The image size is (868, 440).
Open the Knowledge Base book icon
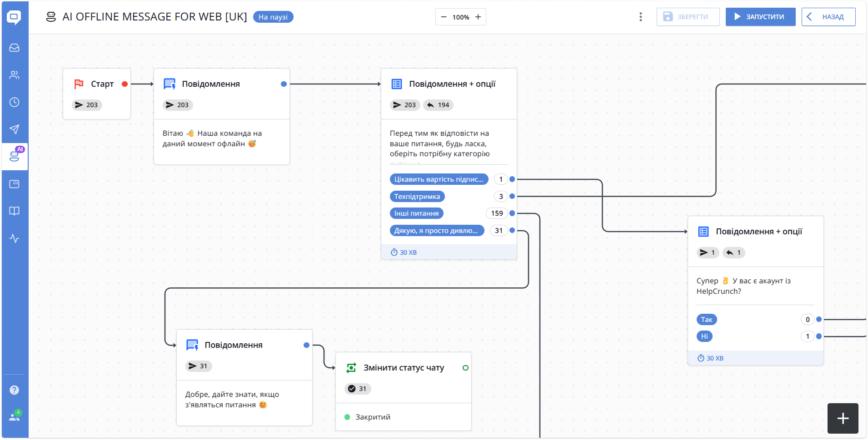click(14, 211)
